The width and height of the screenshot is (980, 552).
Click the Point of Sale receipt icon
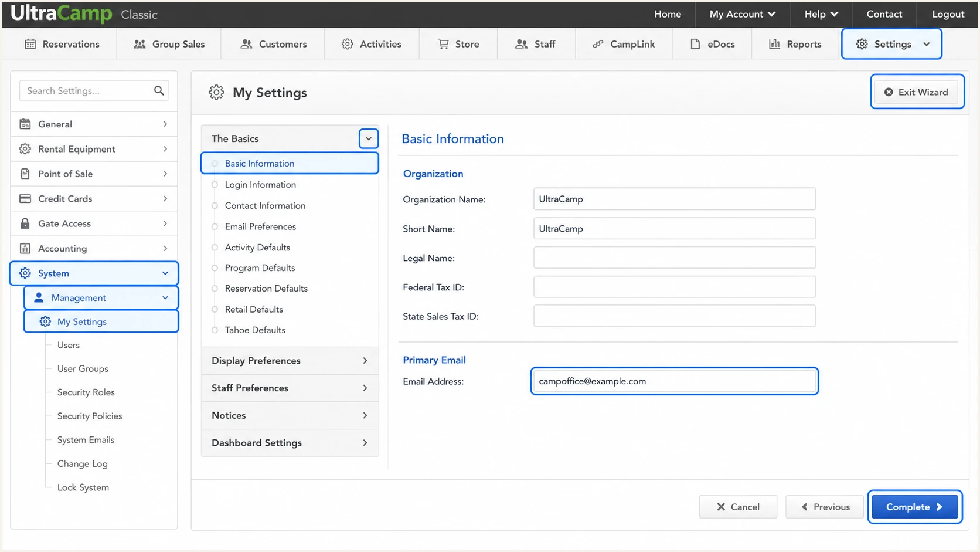point(25,174)
